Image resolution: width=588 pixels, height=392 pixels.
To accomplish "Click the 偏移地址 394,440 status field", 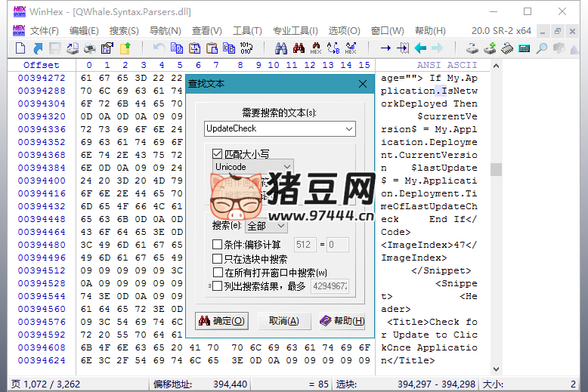I will pos(200,384).
